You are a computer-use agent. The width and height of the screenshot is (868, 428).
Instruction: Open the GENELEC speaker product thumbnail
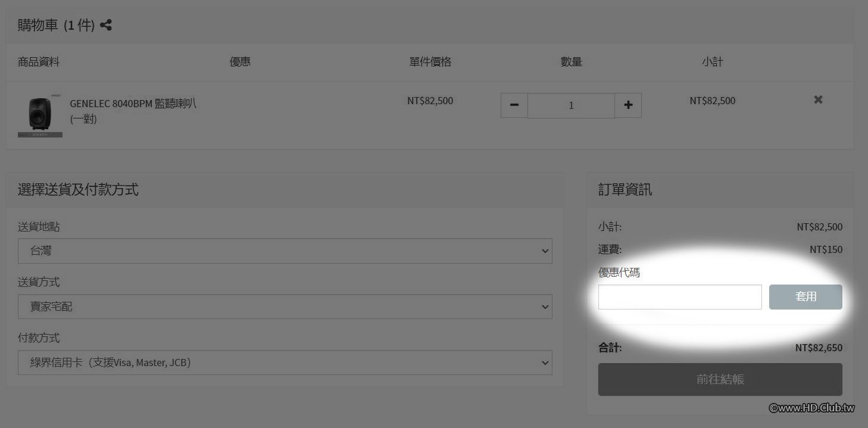[x=40, y=114]
